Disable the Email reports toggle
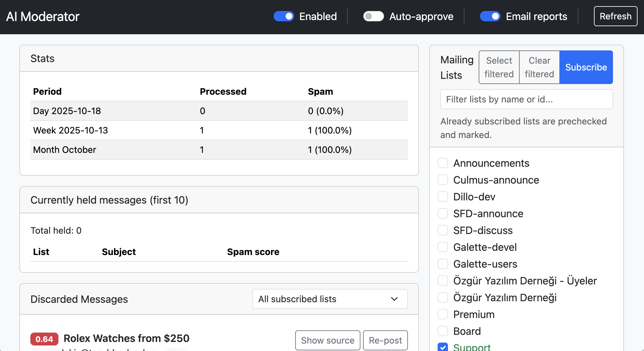The width and height of the screenshot is (644, 351). click(490, 16)
